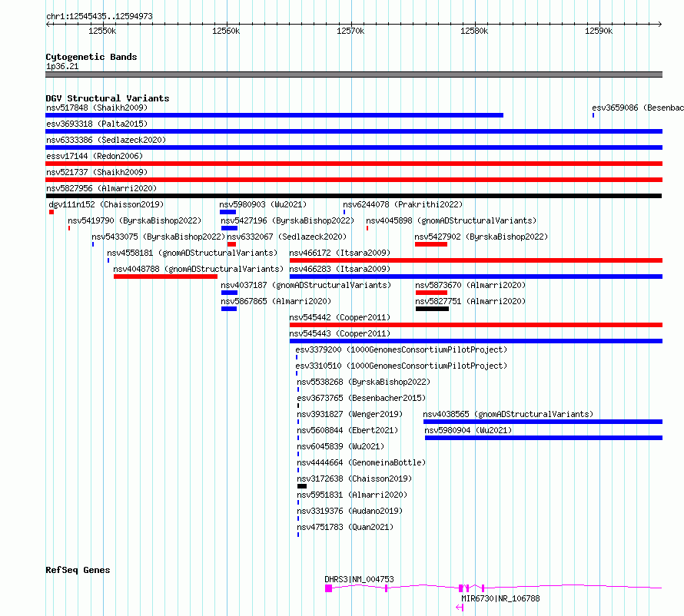
Task: Click the black bar under nsv3172638
Action: (x=302, y=486)
